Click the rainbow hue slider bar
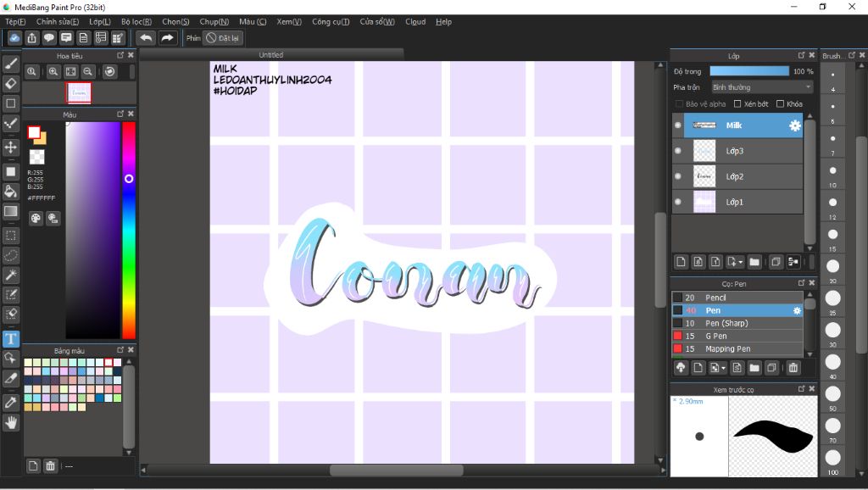Image resolution: width=868 pixels, height=490 pixels. pos(129,231)
